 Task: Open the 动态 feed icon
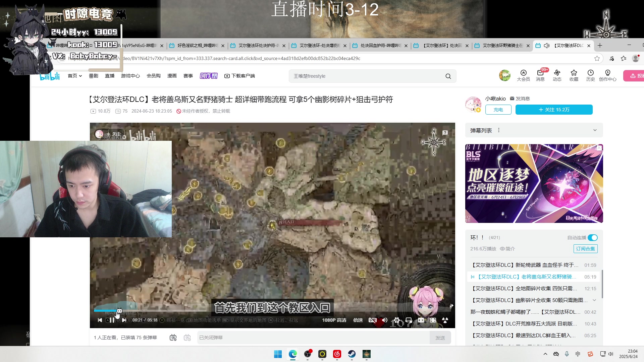557,75
